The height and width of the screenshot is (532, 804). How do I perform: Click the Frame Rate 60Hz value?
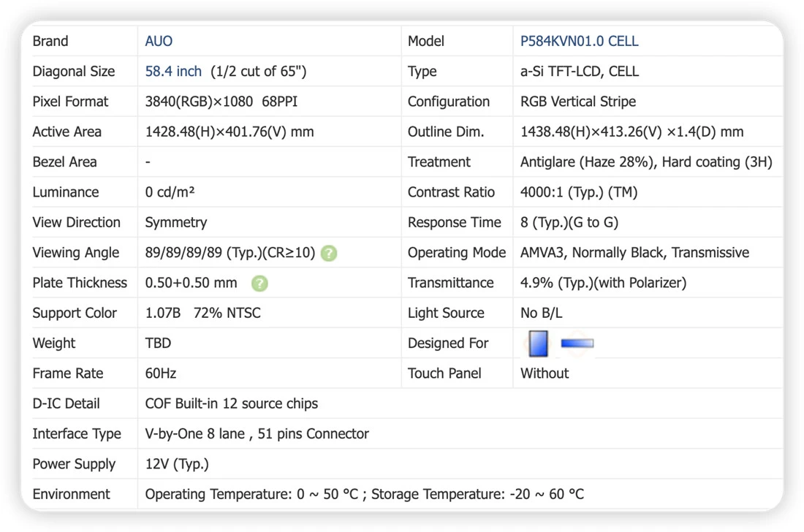tap(161, 373)
